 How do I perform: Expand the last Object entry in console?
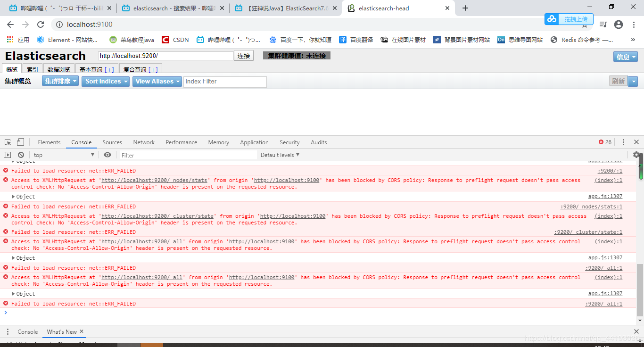point(23,294)
